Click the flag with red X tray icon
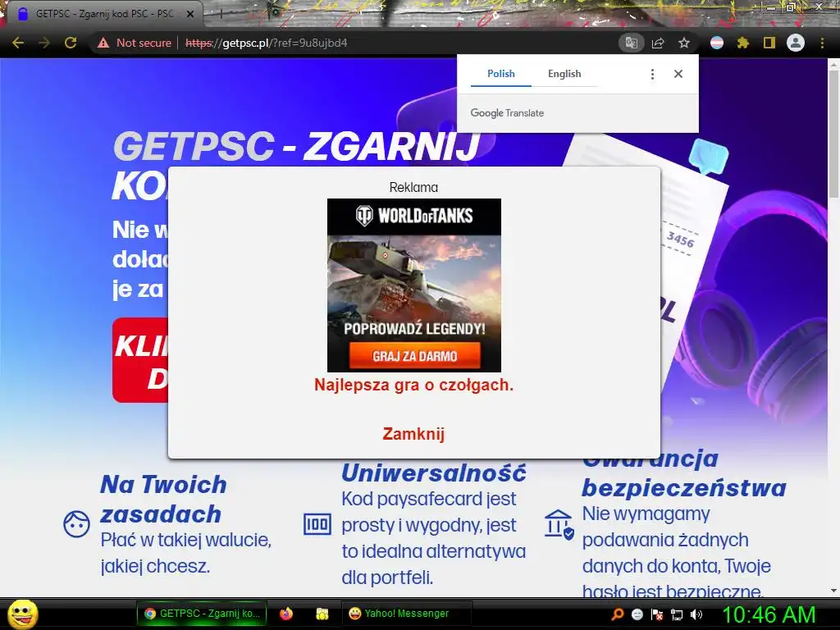The width and height of the screenshot is (840, 630). (657, 614)
